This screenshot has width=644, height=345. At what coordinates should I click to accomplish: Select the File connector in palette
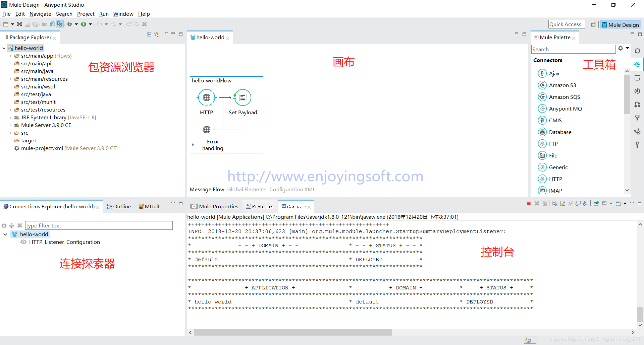(x=547, y=155)
